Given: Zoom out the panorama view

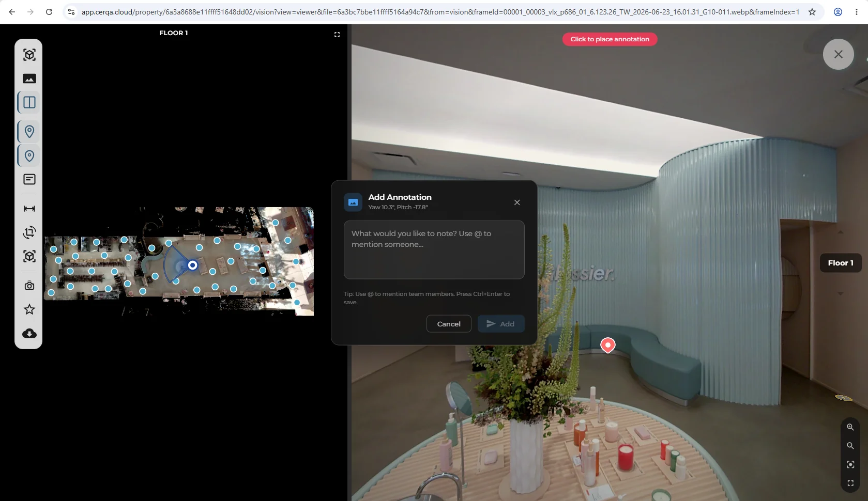Looking at the screenshot, I should 850,446.
